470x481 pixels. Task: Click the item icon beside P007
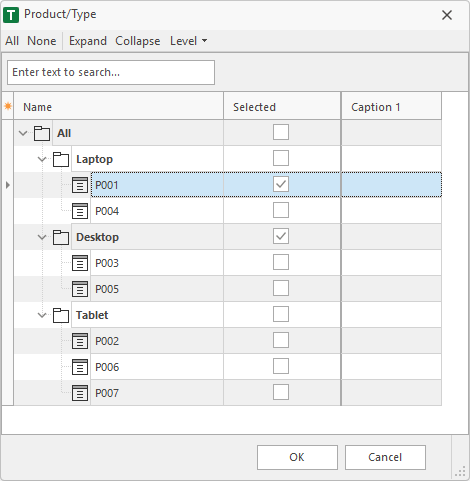point(80,393)
